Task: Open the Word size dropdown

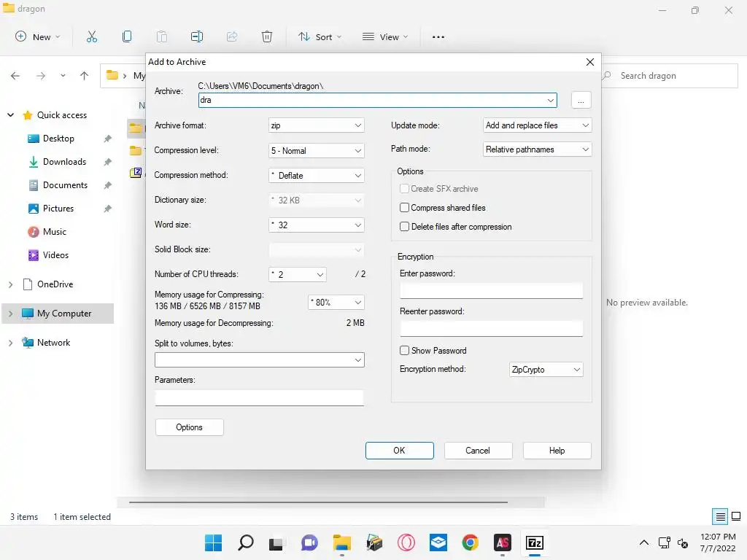Action: click(317, 225)
